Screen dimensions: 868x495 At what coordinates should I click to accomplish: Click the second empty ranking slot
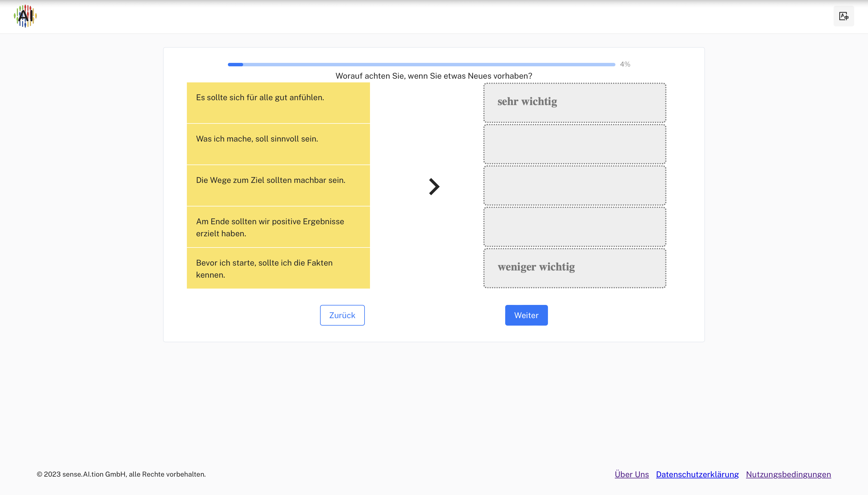(x=575, y=144)
